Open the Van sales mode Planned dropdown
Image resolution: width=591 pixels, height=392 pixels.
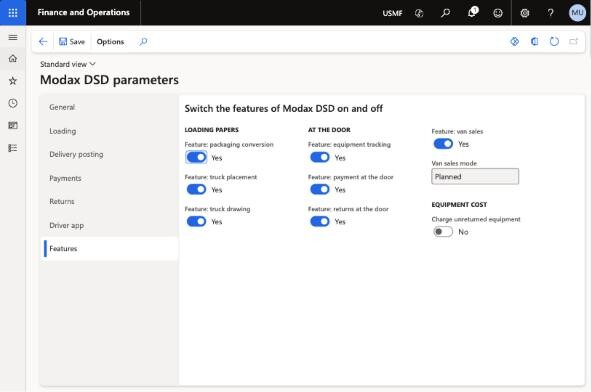(475, 176)
